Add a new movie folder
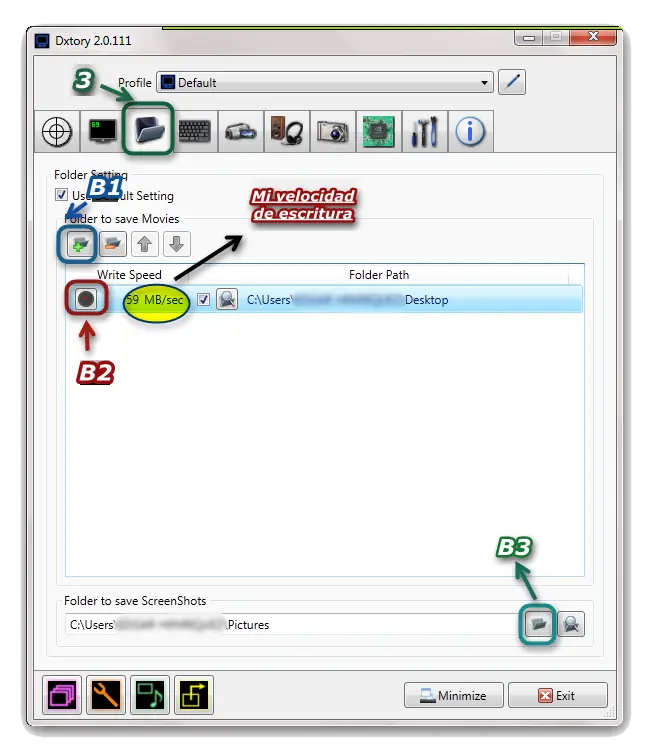Image resolution: width=650 pixels, height=753 pixels. [x=80, y=244]
